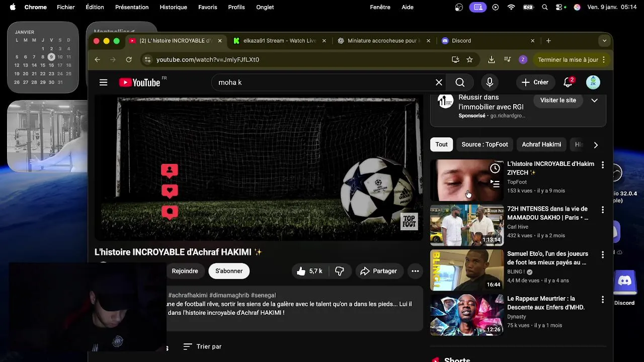Click the #achrafhakimi hashtag
This screenshot has height=362, width=644.
coord(188,295)
